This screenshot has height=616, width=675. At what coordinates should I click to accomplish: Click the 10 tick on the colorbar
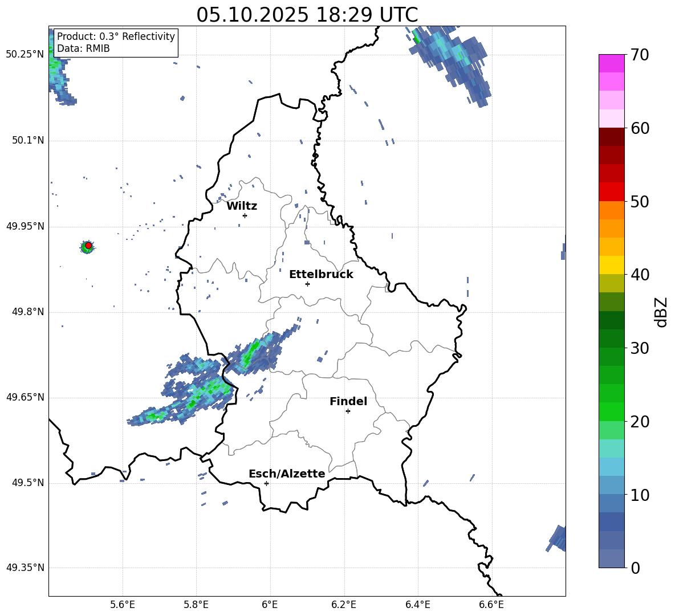point(640,495)
